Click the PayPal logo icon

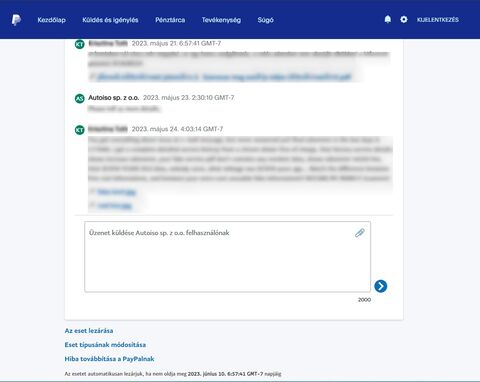coord(16,20)
